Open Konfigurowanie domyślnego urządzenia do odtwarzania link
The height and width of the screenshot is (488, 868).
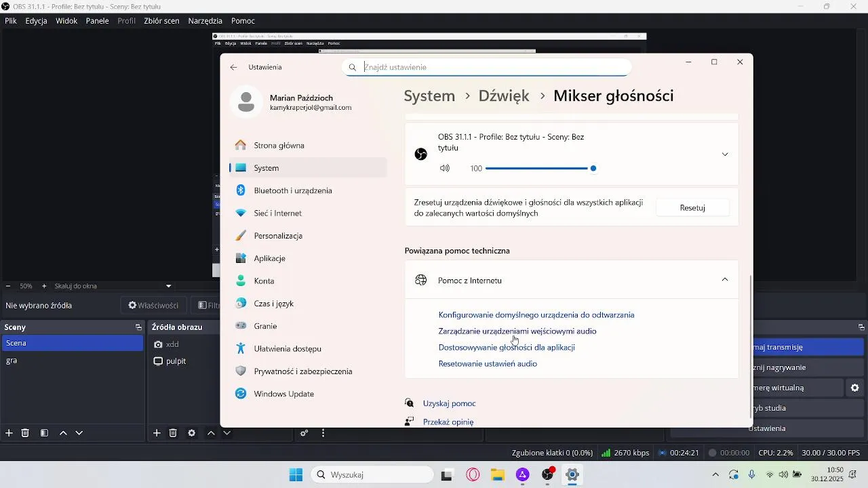[536, 315]
